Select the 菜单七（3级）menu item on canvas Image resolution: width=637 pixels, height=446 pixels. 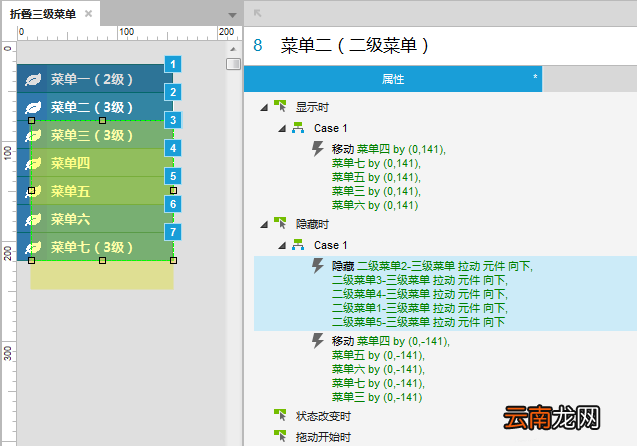point(95,247)
